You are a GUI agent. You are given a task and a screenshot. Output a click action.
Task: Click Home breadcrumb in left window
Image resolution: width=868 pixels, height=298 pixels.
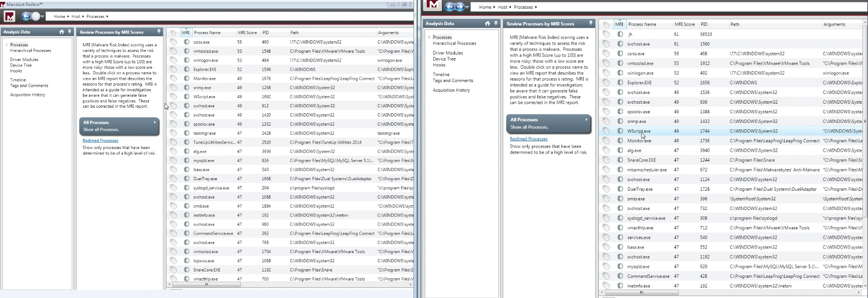coord(59,17)
